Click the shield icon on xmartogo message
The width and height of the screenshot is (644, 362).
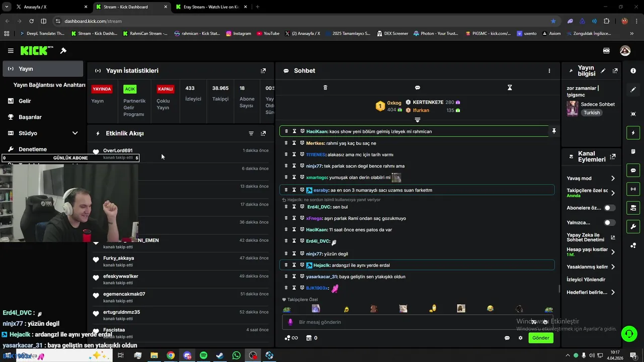[302, 177]
